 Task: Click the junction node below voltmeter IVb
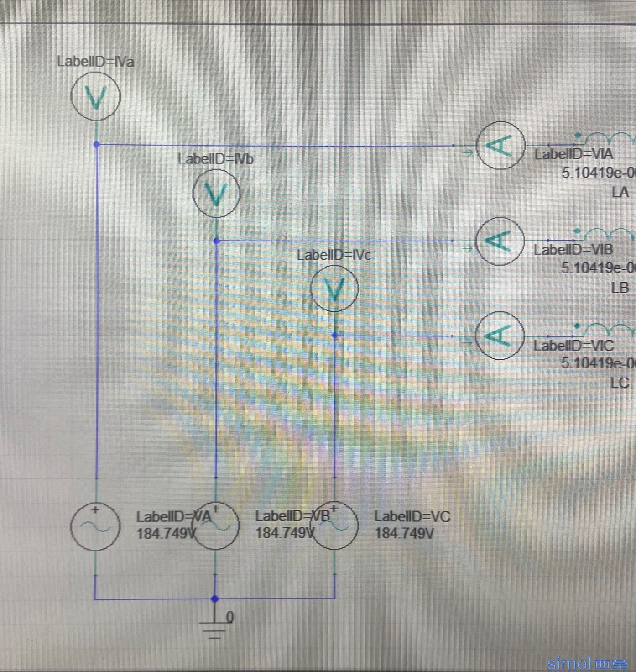point(217,241)
